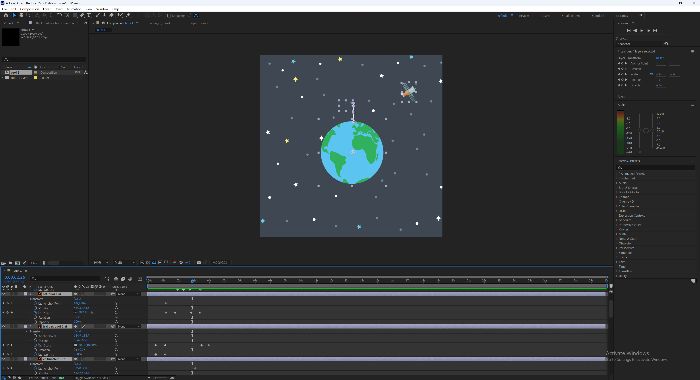This screenshot has height=380, width=700.
Task: Open the Animation menu
Action: click(x=73, y=9)
